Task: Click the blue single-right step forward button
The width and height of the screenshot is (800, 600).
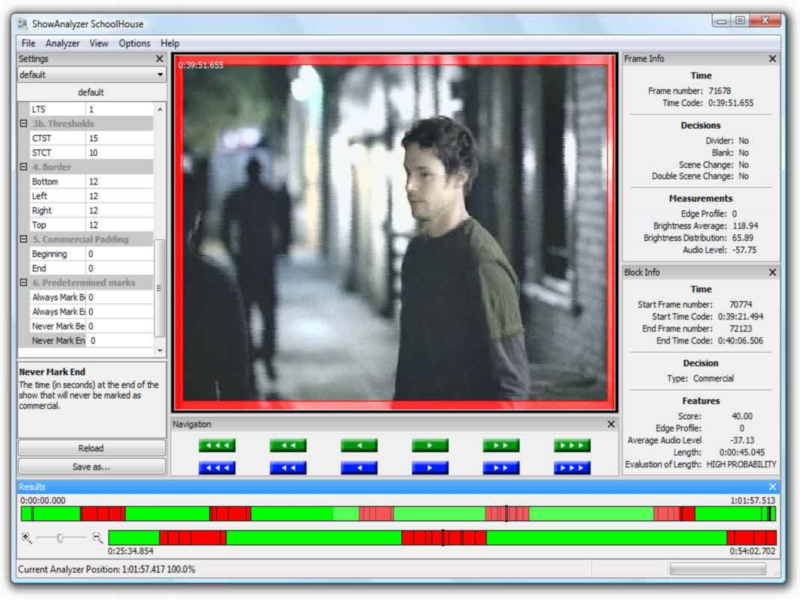Action: 430,468
